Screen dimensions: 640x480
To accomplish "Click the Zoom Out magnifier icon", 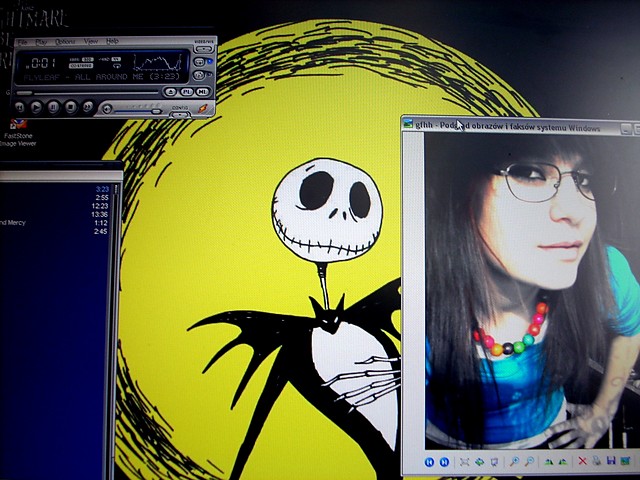I will pos(529,462).
